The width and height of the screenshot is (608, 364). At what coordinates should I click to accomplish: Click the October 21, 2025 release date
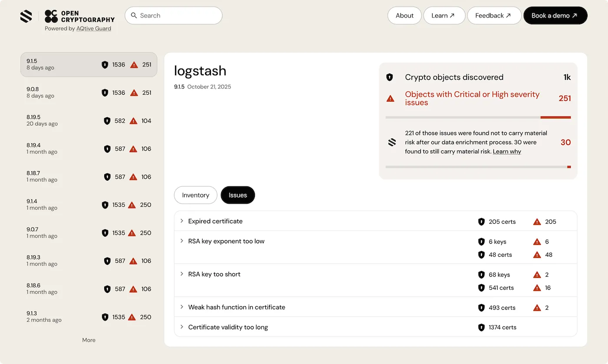[x=209, y=87]
